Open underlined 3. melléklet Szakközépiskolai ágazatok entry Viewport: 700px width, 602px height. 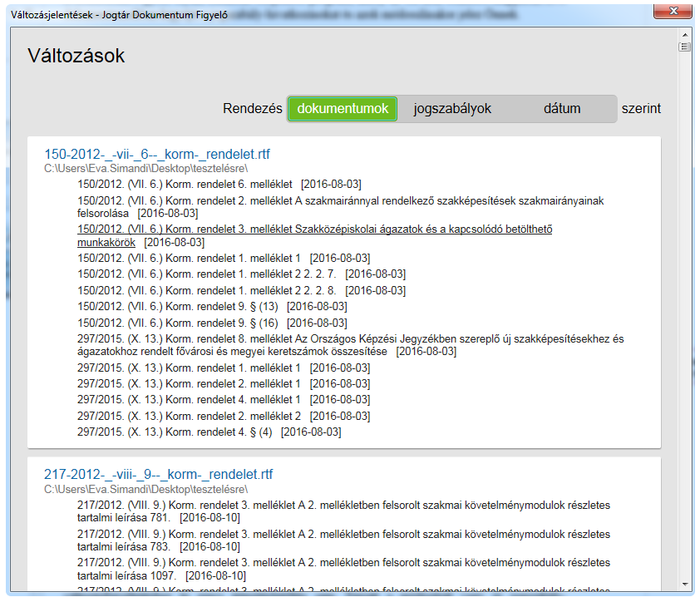pos(314,229)
